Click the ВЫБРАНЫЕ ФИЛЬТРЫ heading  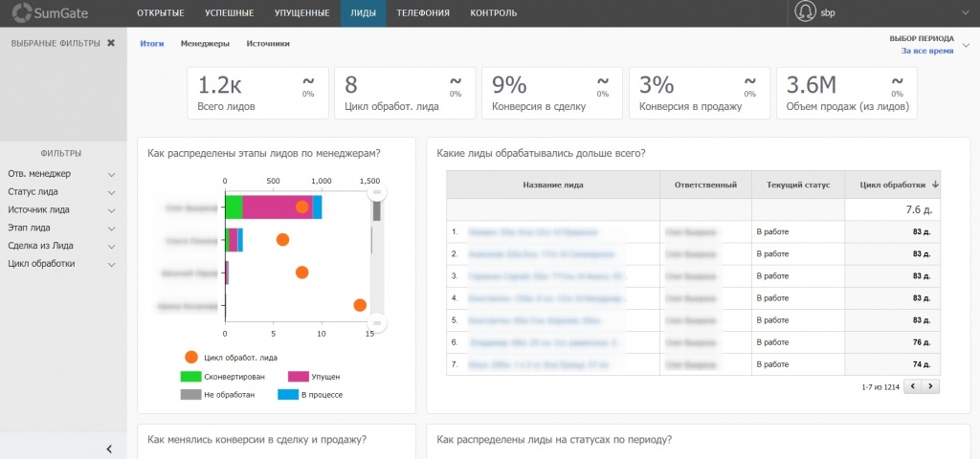(55, 43)
